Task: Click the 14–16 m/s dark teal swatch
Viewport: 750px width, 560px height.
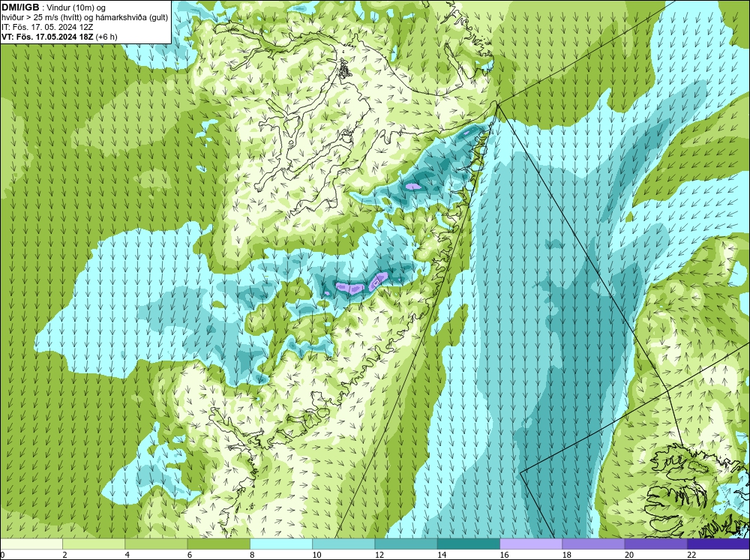Action: coord(469,544)
